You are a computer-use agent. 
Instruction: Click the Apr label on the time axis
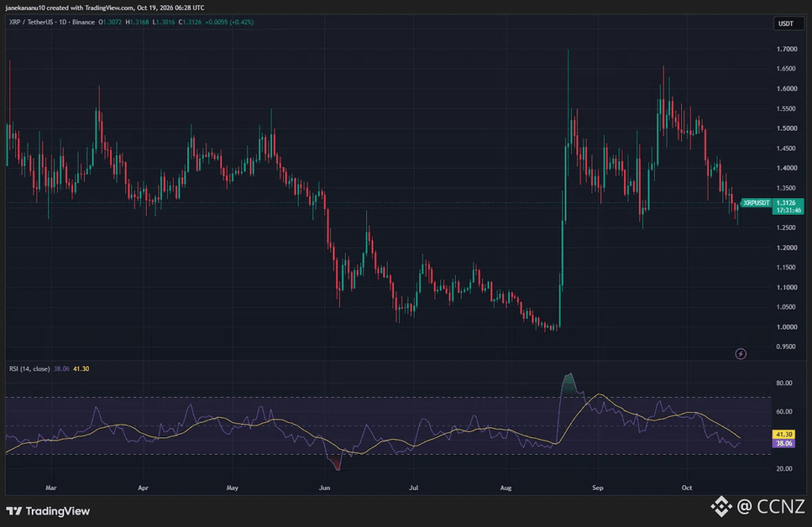tap(143, 487)
